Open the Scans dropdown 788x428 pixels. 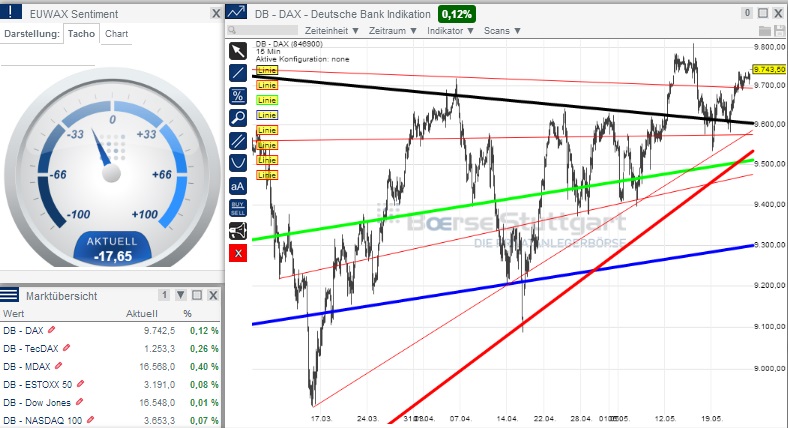click(502, 31)
